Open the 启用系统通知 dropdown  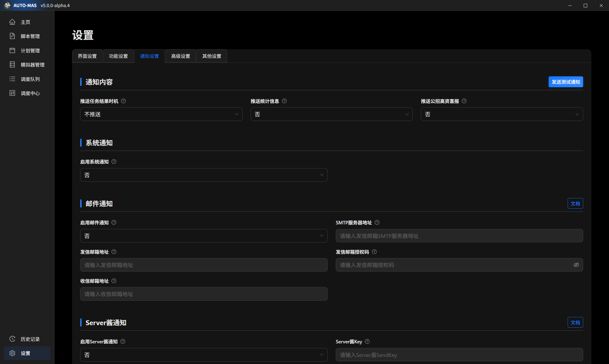203,175
